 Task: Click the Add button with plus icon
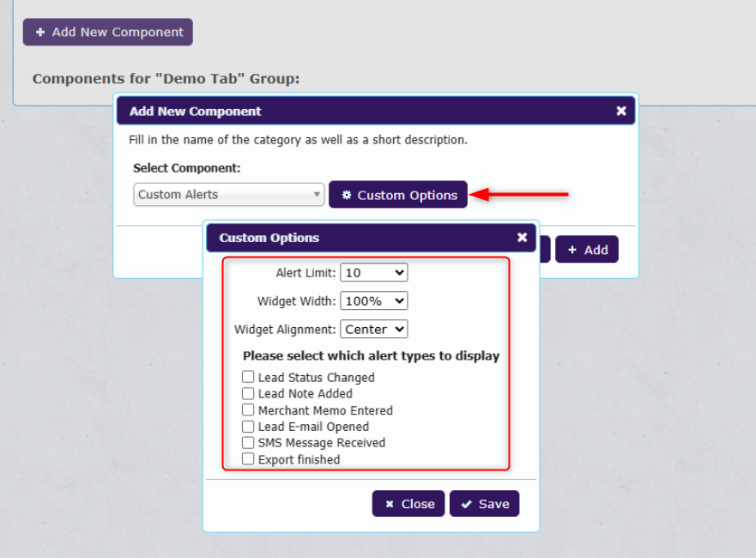click(587, 250)
